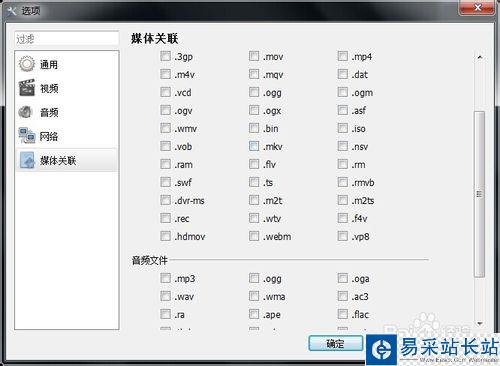Enable the .ram checkbox
Image resolution: width=500 pixels, height=366 pixels.
165,164
